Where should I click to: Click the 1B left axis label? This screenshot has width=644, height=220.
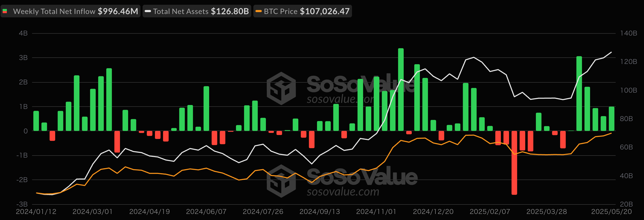[23, 107]
